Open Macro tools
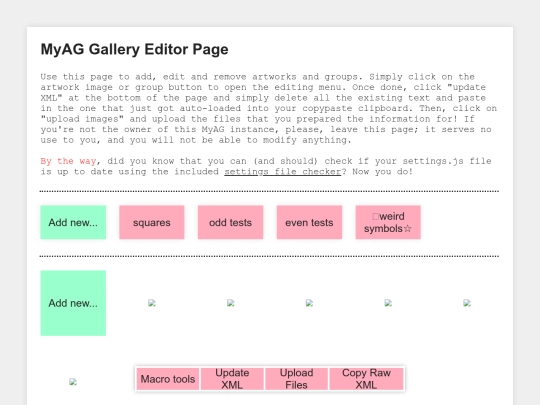 (x=168, y=379)
